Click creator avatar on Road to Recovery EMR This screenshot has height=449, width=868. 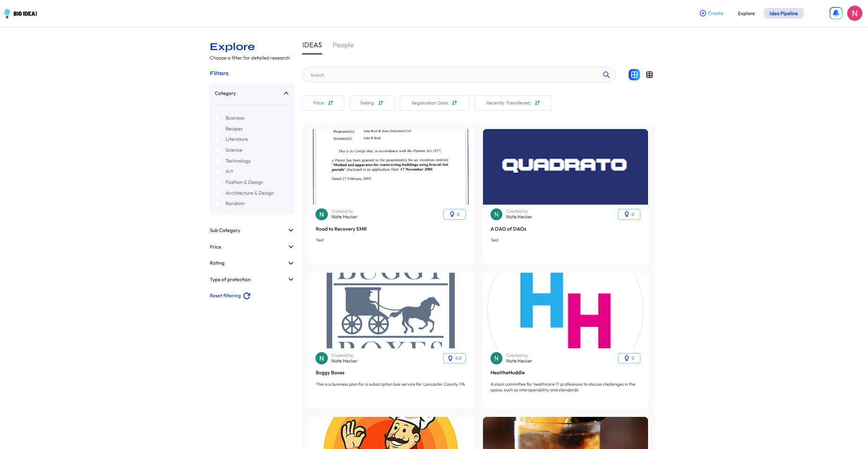(322, 215)
